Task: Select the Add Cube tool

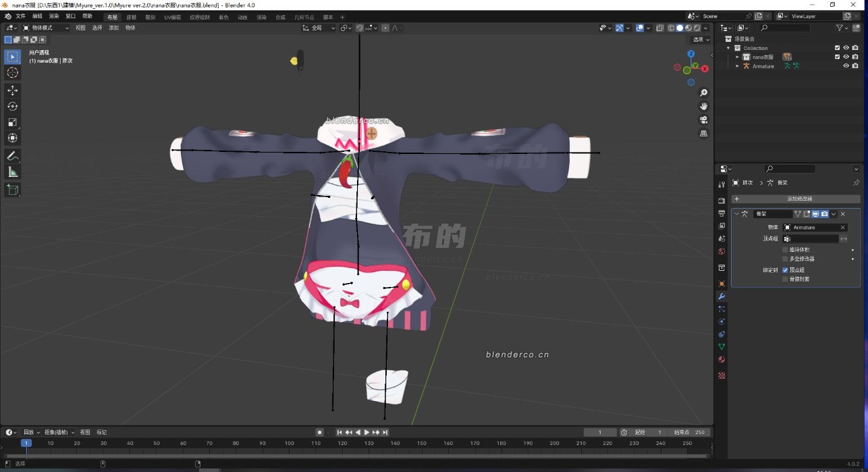Action: tap(12, 190)
